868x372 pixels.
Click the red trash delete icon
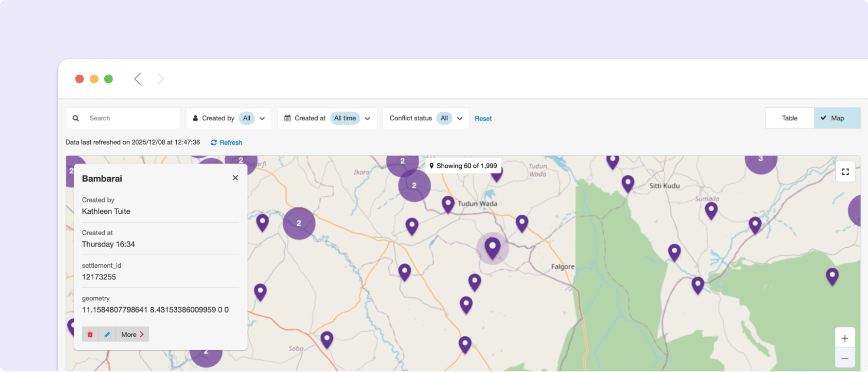[90, 334]
